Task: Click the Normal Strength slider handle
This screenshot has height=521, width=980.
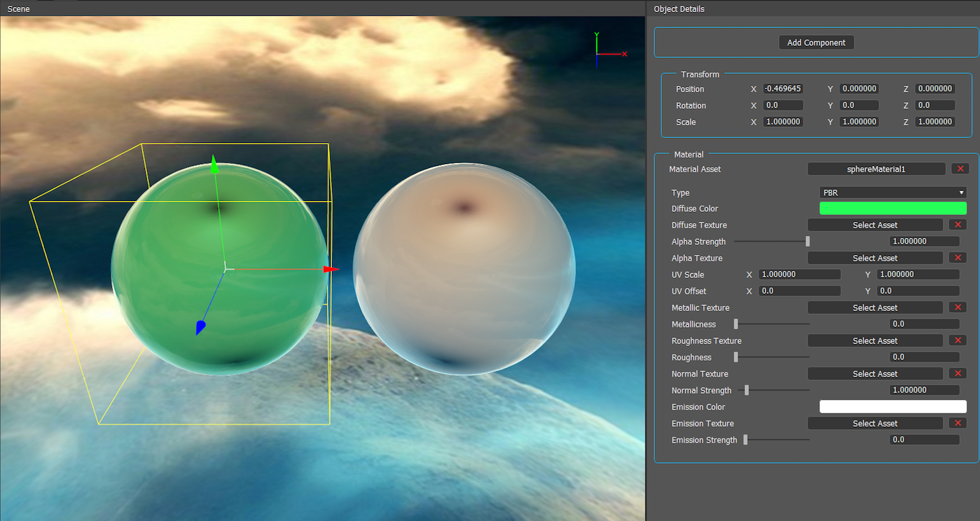Action: click(747, 390)
